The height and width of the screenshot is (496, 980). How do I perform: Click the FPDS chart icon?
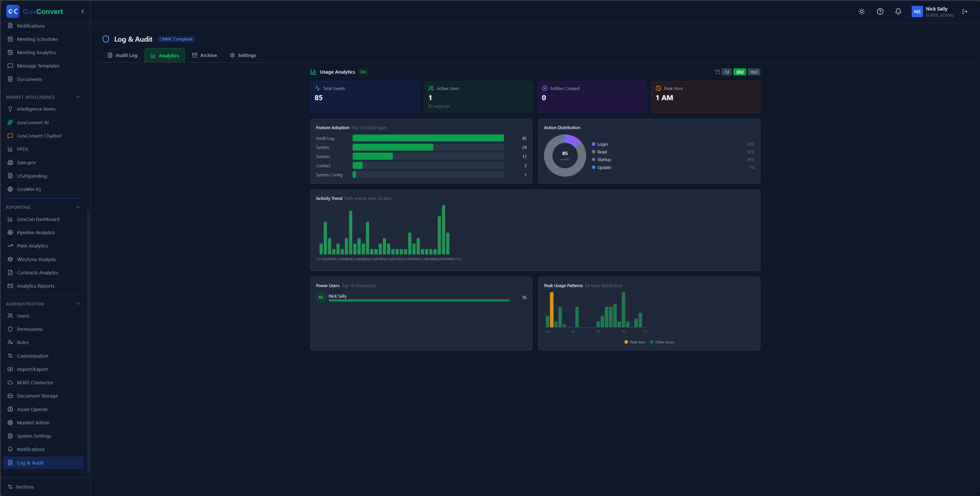pyautogui.click(x=10, y=149)
